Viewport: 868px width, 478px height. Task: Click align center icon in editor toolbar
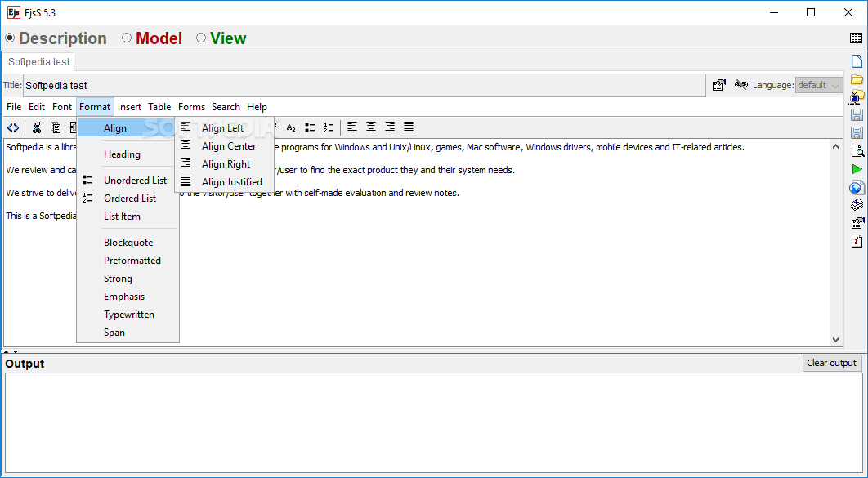371,127
